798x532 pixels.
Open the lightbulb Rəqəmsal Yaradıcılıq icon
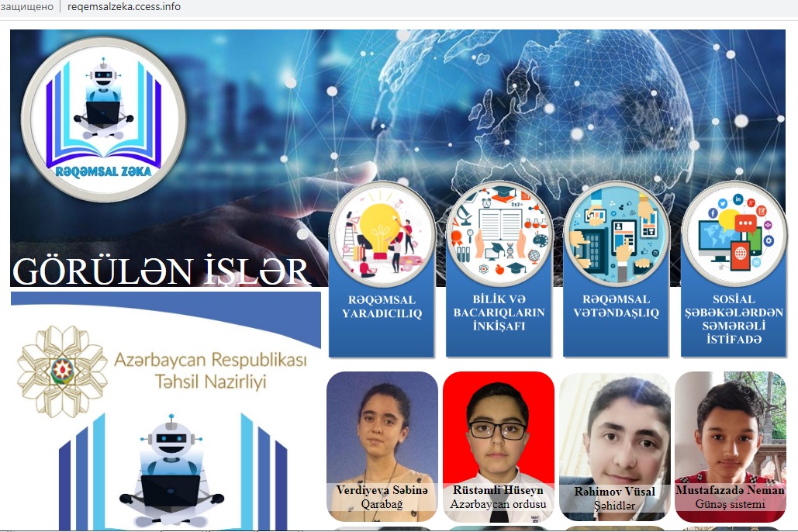pyautogui.click(x=382, y=235)
